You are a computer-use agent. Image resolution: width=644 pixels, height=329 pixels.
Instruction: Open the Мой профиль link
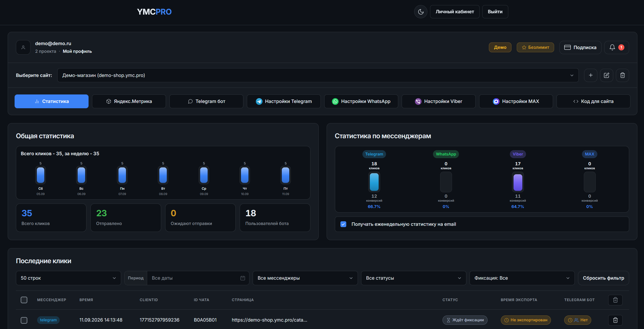(77, 51)
